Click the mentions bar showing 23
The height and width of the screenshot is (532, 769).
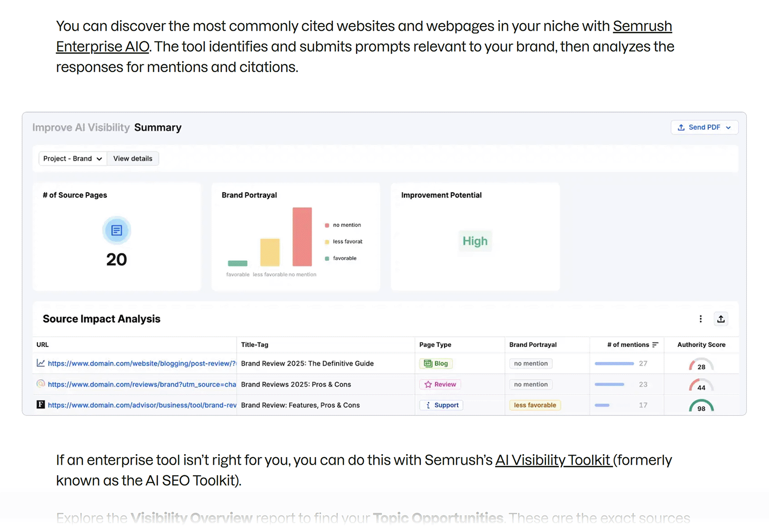pos(609,384)
